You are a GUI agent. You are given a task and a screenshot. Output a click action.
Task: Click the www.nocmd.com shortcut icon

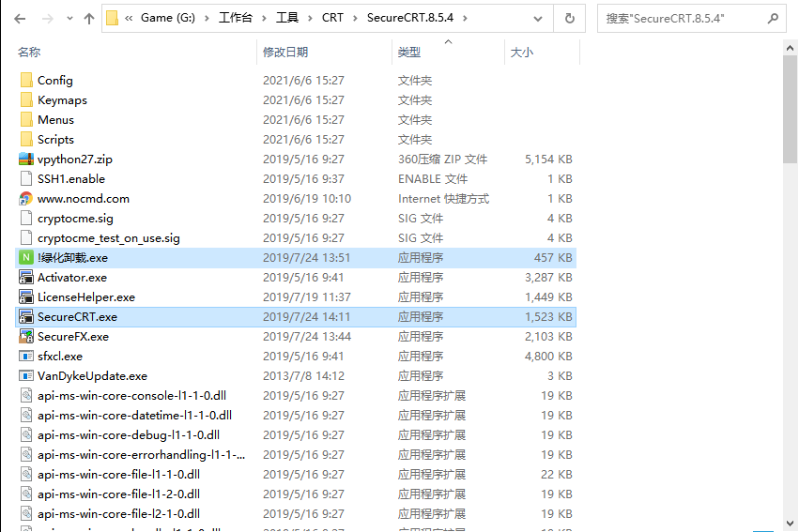coord(26,199)
